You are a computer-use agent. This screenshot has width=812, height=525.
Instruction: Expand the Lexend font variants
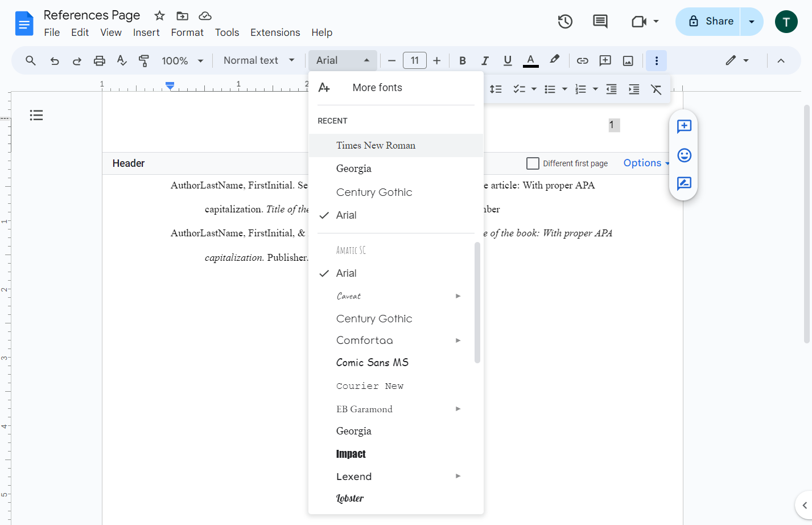click(458, 476)
